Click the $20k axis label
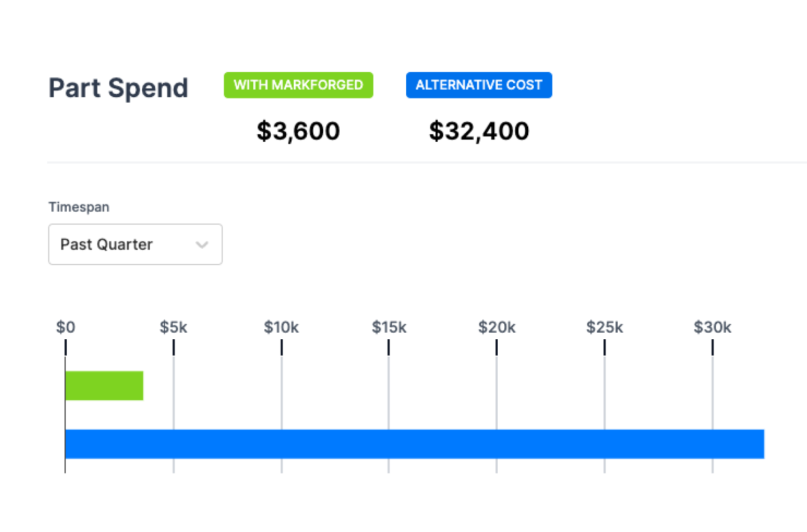 point(497,327)
